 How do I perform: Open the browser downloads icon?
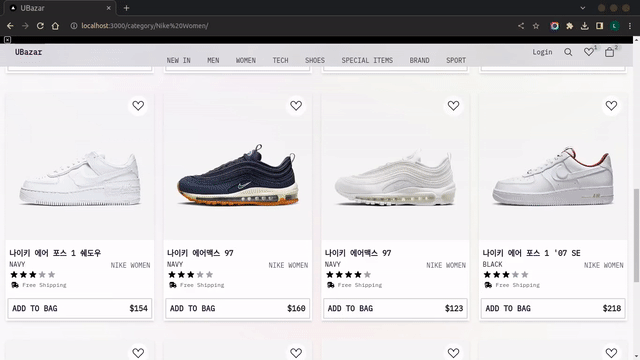coord(584,26)
